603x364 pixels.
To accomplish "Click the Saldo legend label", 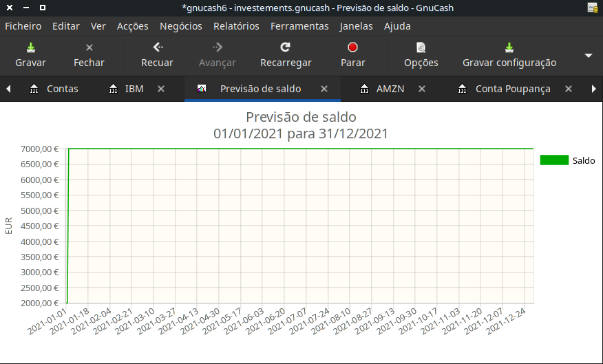I will (x=584, y=160).
